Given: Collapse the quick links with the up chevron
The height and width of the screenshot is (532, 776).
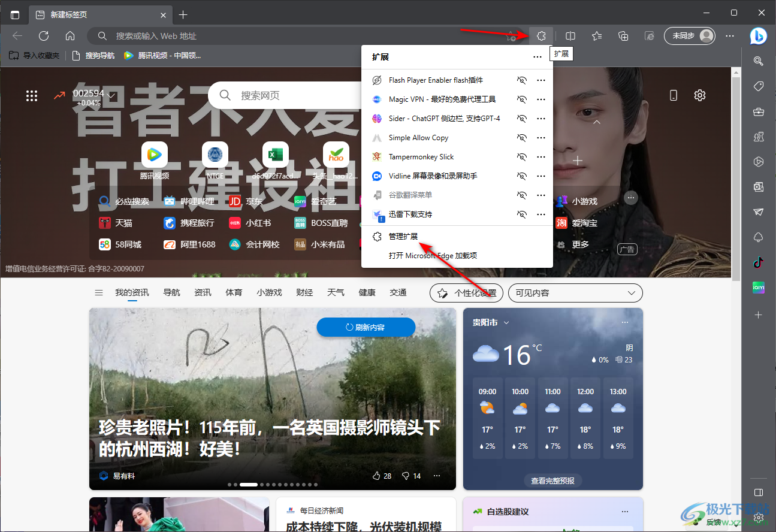Looking at the screenshot, I should (x=597, y=122).
